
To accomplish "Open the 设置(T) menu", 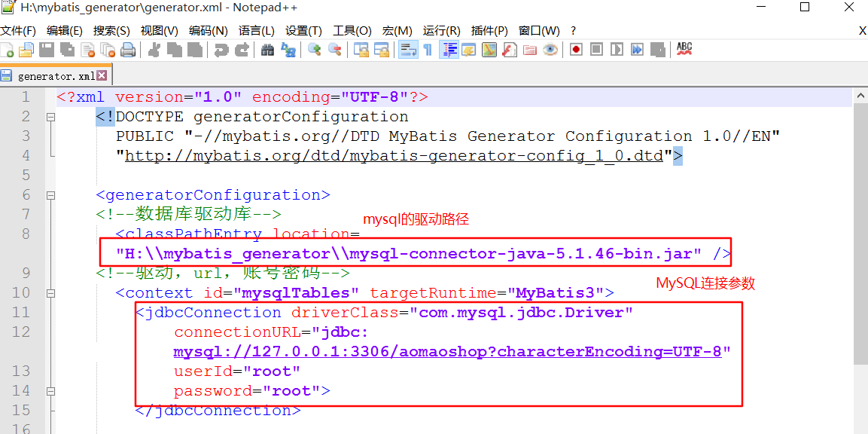I will click(303, 30).
